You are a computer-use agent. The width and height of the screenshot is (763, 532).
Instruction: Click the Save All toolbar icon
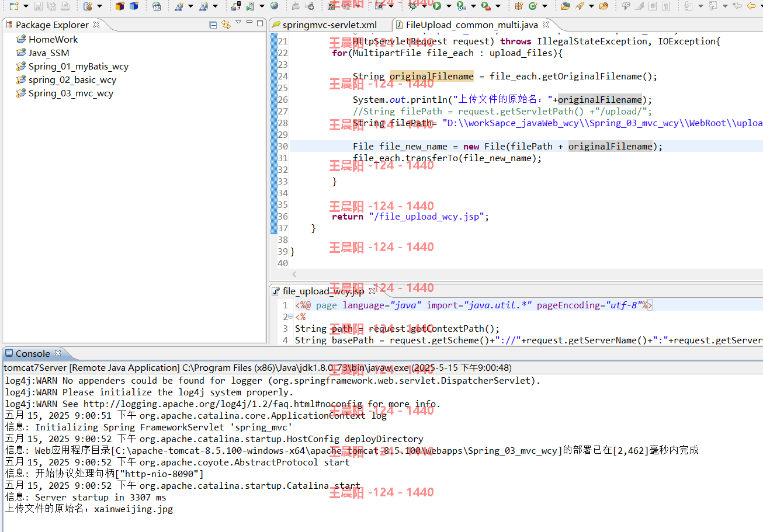51,6
